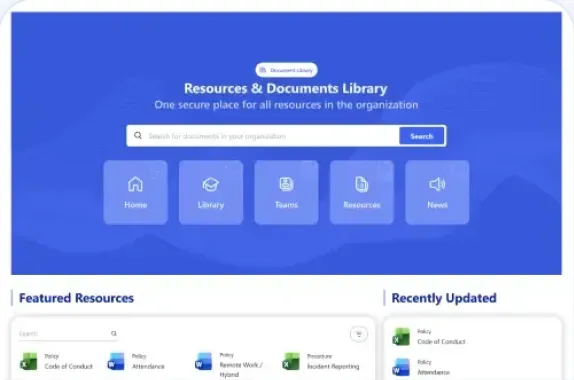Open the filter button in Featured Resources
Image resolution: width=574 pixels, height=380 pixels.
(x=359, y=334)
